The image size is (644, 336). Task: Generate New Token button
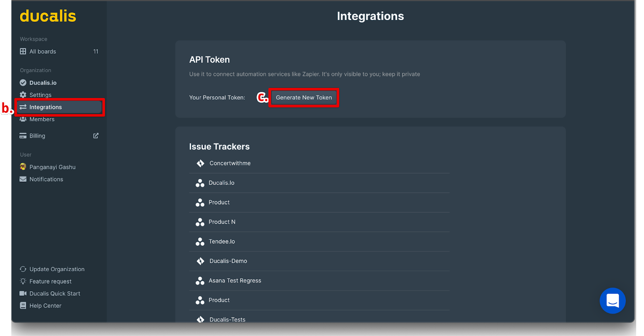pos(304,97)
